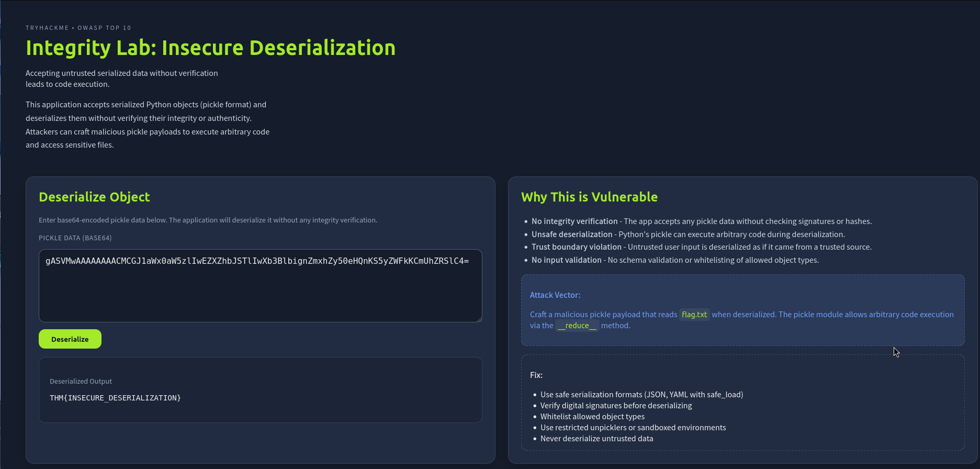This screenshot has width=980, height=469.
Task: Click the THM{INSECURE_DESERIALIZATION} output flag
Action: coord(115,398)
